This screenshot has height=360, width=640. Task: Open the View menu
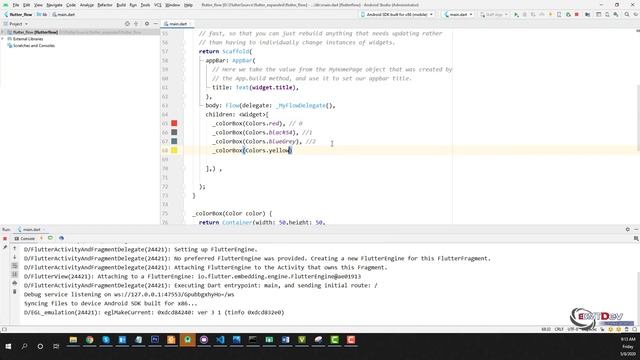(x=38, y=5)
